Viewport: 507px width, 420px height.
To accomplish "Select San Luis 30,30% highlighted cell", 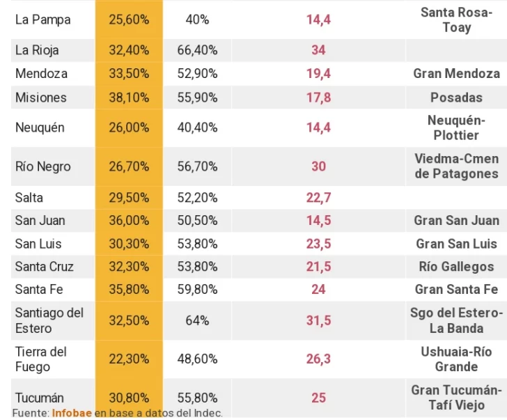I will coord(129,244).
